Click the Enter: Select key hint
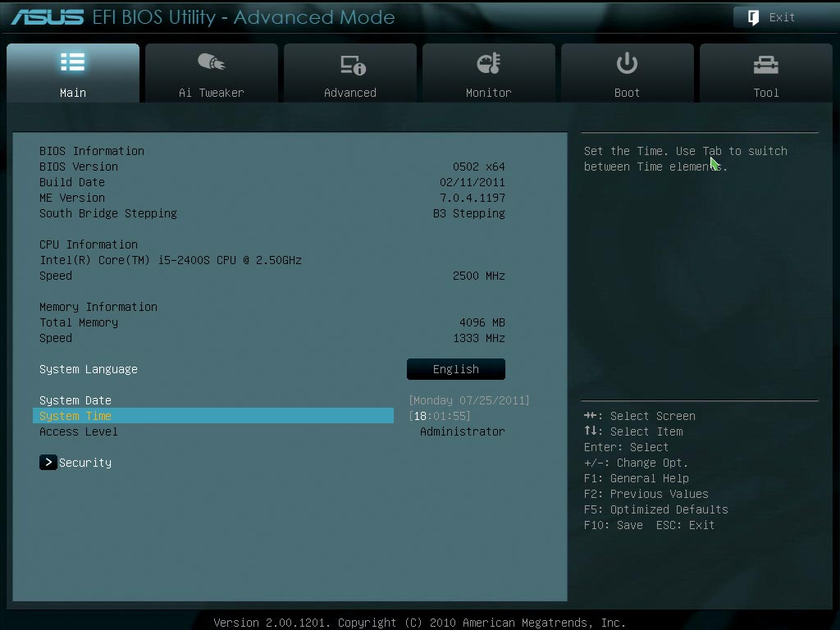 pos(626,447)
